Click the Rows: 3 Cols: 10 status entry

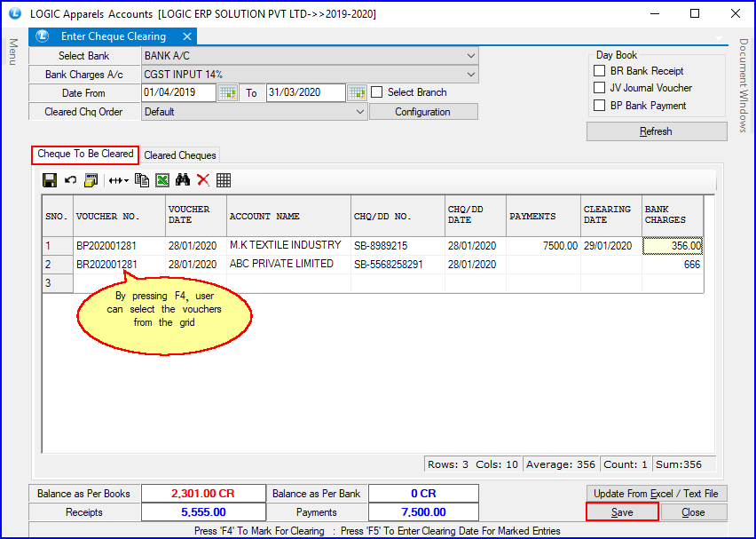[x=472, y=464]
